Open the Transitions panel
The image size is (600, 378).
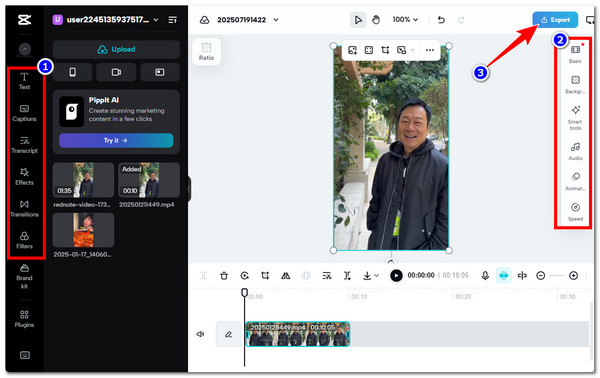24,208
